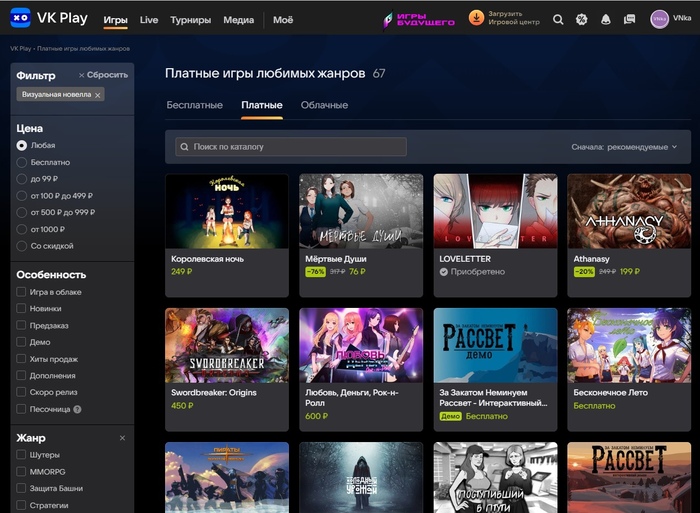Open the Swordbreaker: Origins game thumbnail
700x513 pixels.
pos(227,346)
